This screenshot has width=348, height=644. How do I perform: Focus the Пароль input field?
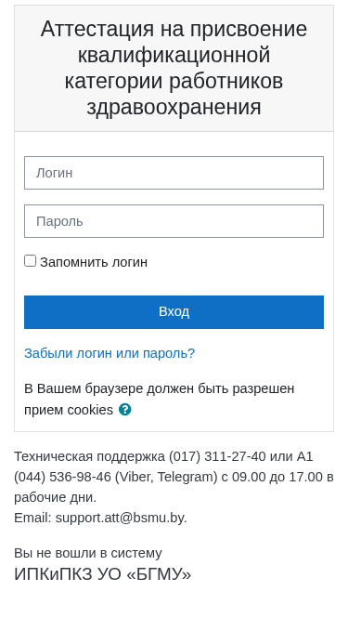174,221
